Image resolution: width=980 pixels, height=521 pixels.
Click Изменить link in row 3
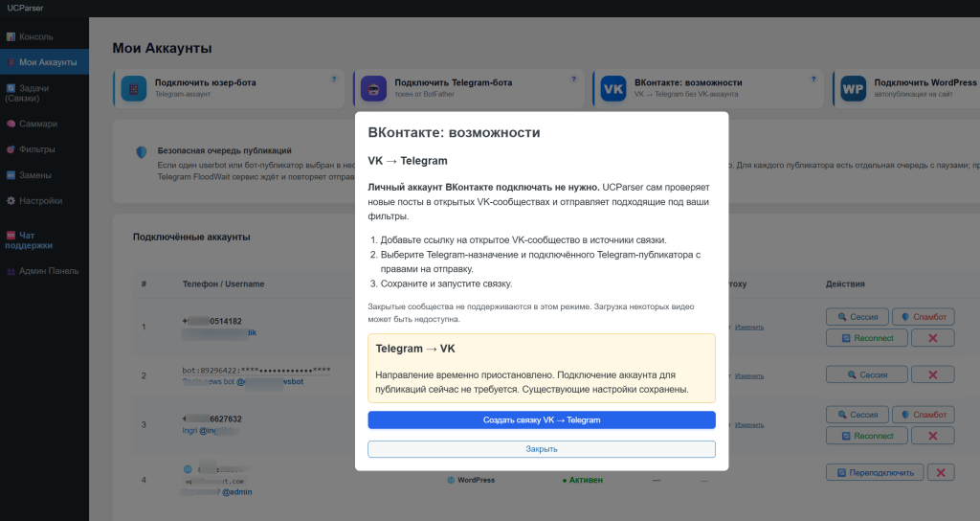point(749,424)
